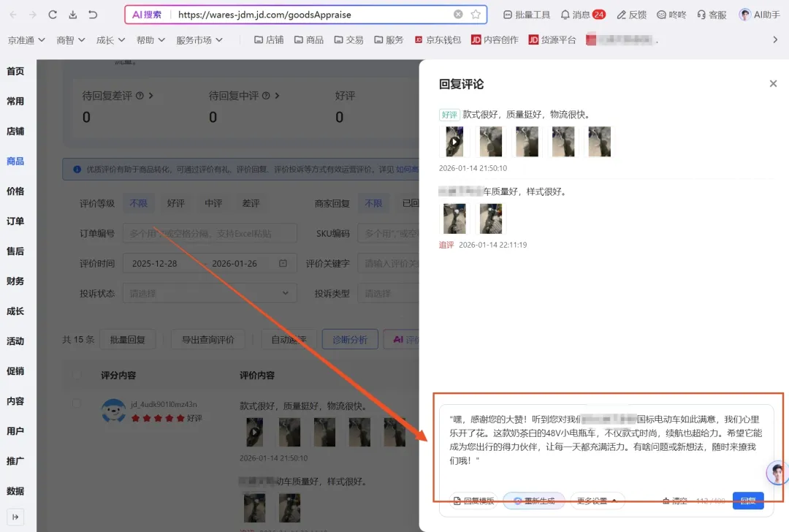
Task: Click the 回复模版 button
Action: click(473, 501)
